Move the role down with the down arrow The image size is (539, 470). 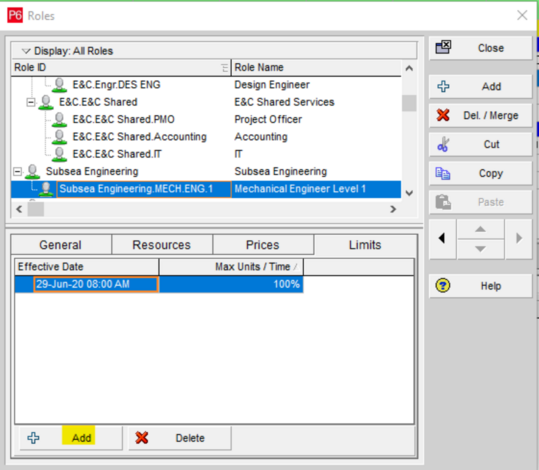(480, 249)
